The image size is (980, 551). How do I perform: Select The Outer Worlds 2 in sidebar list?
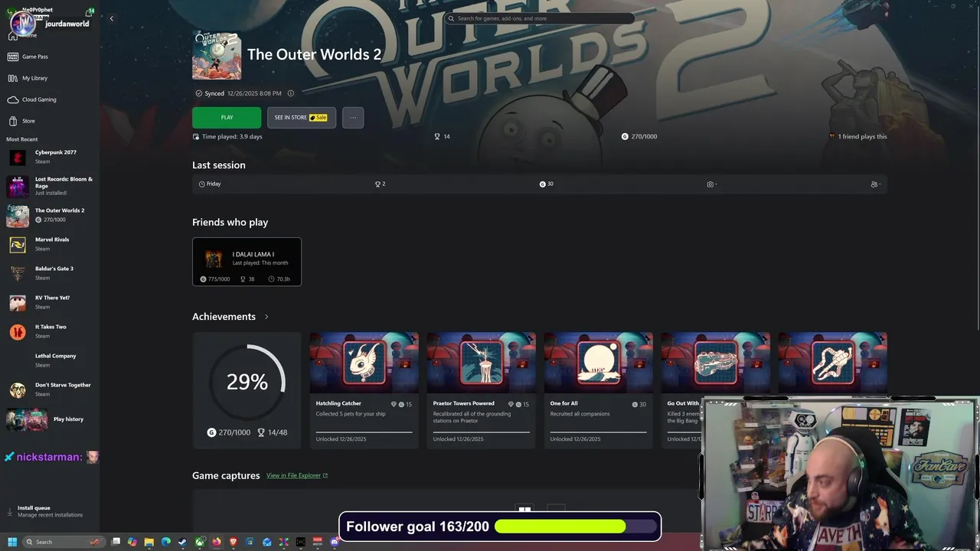[x=50, y=216]
